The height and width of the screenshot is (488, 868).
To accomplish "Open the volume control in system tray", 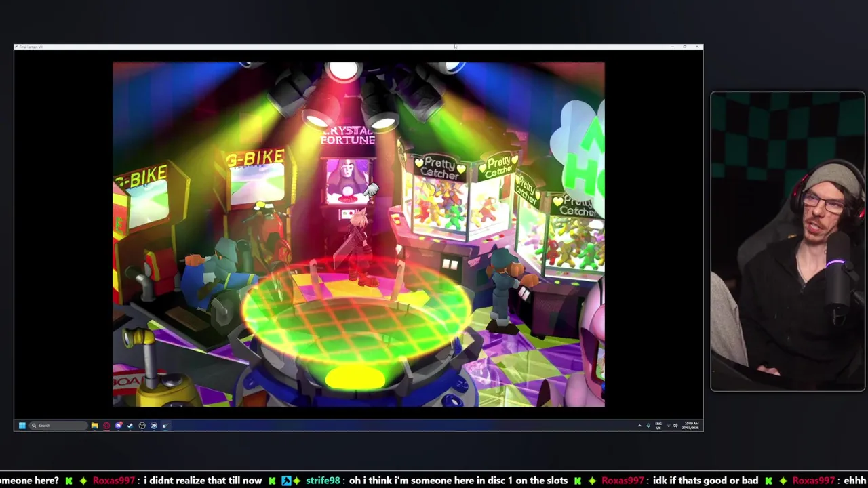I will [675, 426].
